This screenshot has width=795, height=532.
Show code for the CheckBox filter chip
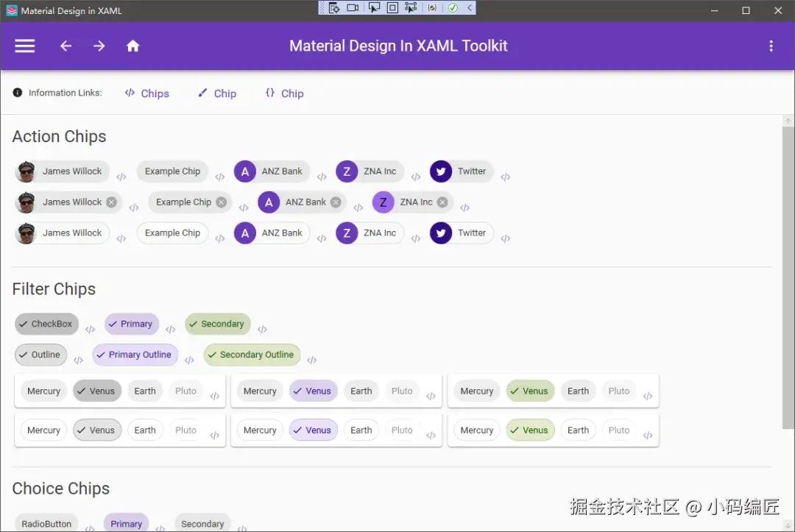pyautogui.click(x=91, y=330)
